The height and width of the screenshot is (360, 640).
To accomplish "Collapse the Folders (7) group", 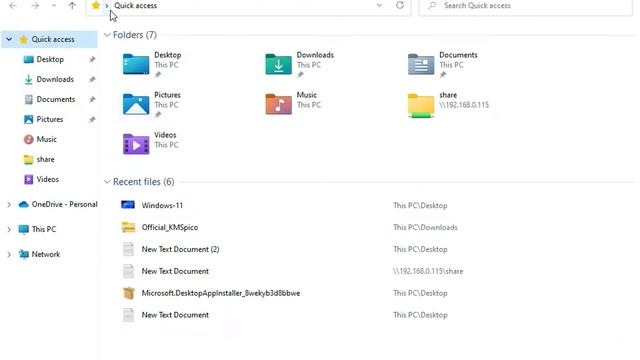I will tap(107, 35).
